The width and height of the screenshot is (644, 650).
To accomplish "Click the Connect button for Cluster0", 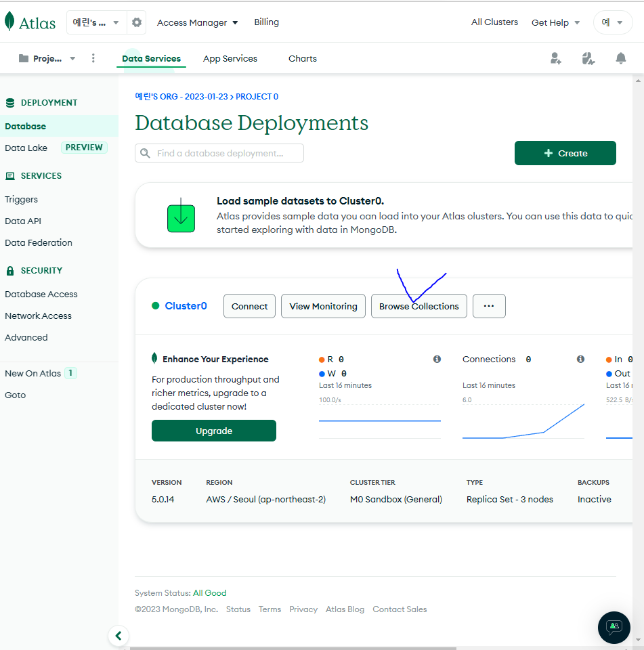I will pos(249,306).
